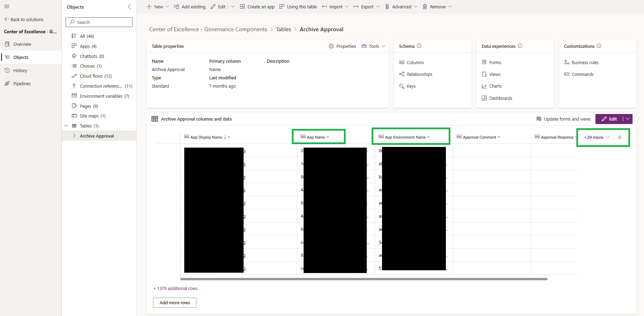Open the Advanced menu in the toolbar
Viewport: 644px width, 316px height.
coord(401,6)
